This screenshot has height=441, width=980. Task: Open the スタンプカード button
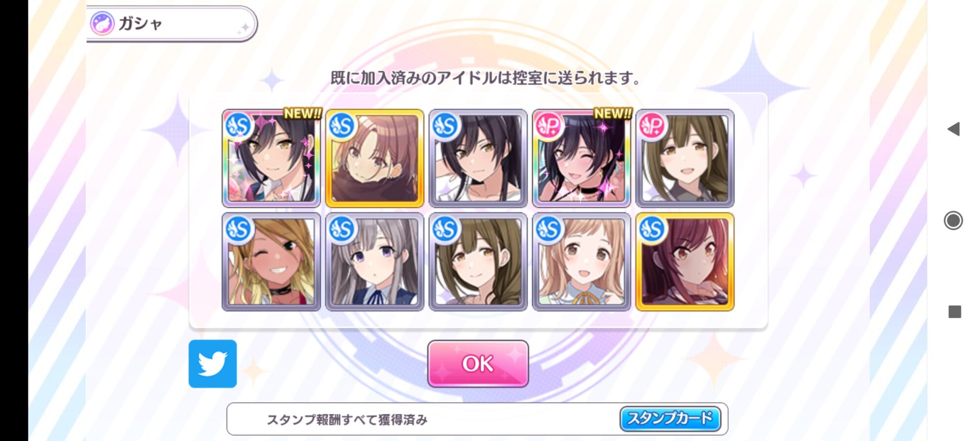pyautogui.click(x=670, y=418)
